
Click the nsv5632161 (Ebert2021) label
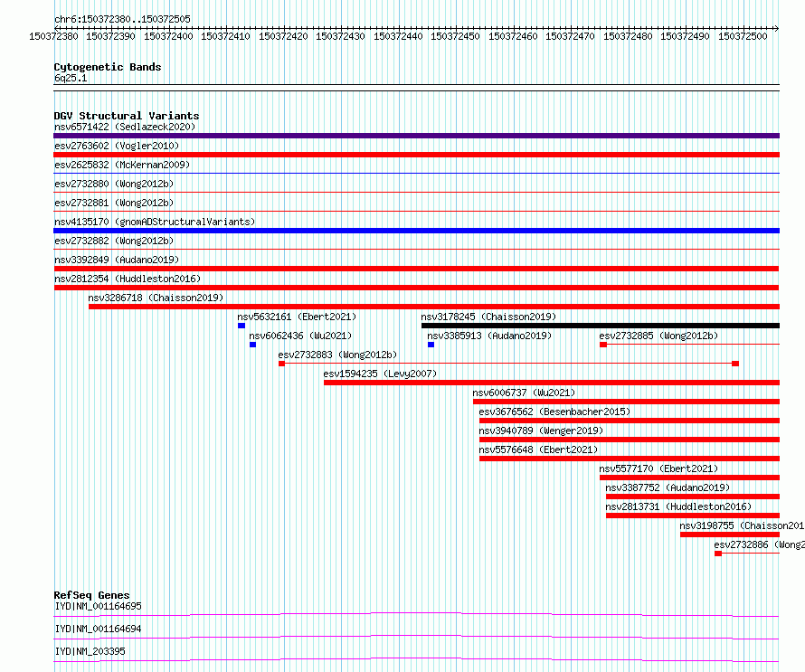click(297, 317)
